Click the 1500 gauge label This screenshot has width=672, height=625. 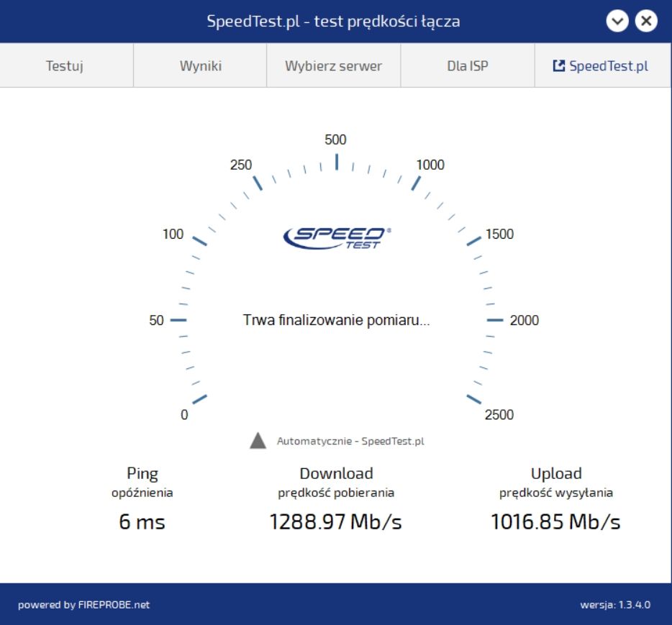click(499, 234)
